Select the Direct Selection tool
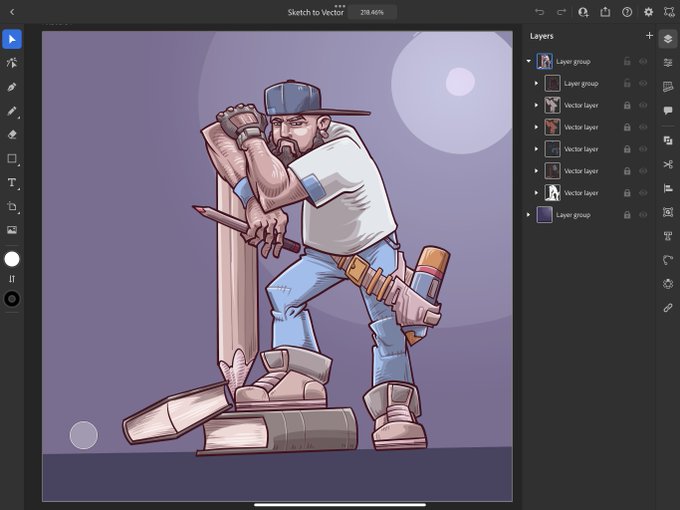Image resolution: width=680 pixels, height=510 pixels. pos(12,63)
